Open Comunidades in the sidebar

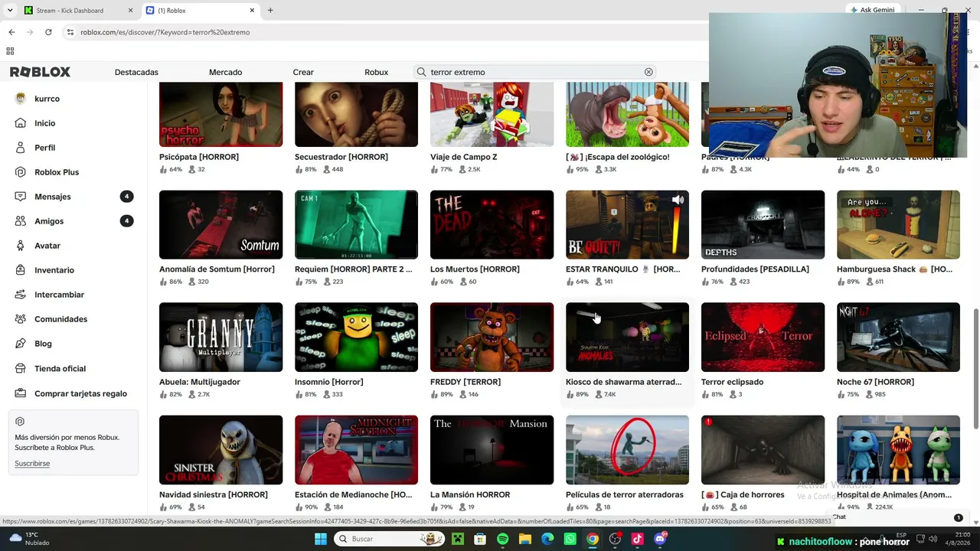click(x=60, y=319)
